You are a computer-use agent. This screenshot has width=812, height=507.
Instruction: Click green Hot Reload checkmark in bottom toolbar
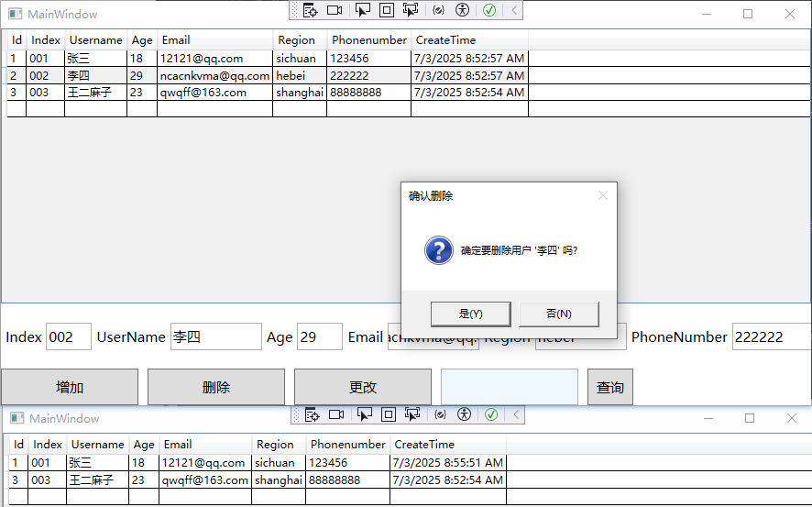point(491,414)
